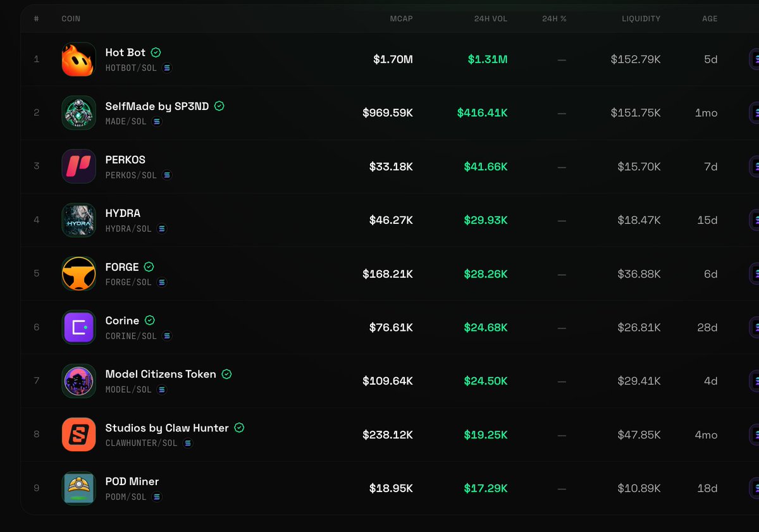Click the Solana icon beside CLAWHUNTER/SOL
The image size is (759, 532).
click(188, 443)
